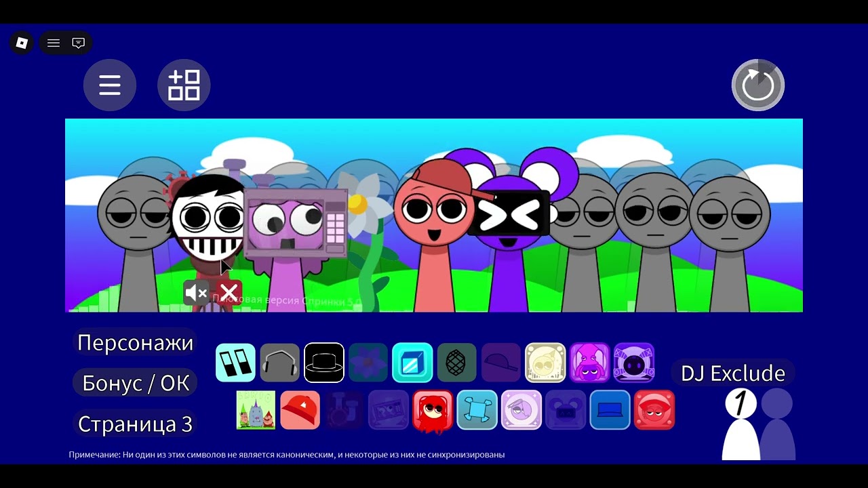
Task: Pick the pale yellow party-hat face icon
Action: 545,363
